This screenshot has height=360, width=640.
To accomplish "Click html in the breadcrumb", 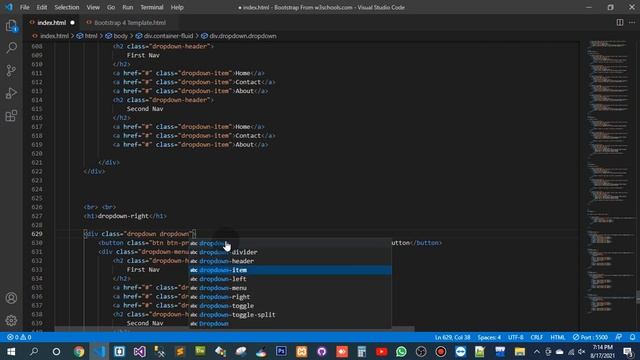I will tap(91, 36).
